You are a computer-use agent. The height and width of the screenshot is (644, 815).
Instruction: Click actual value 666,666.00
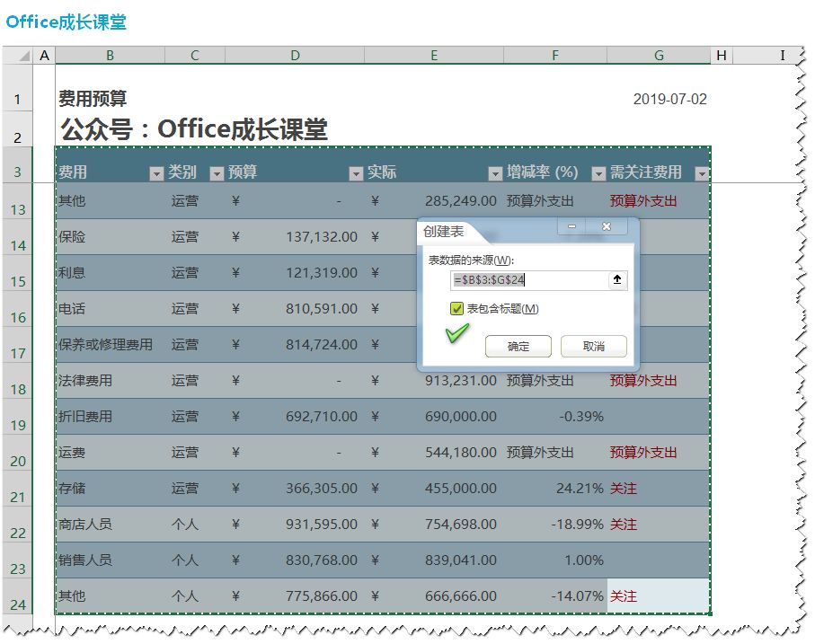461,596
